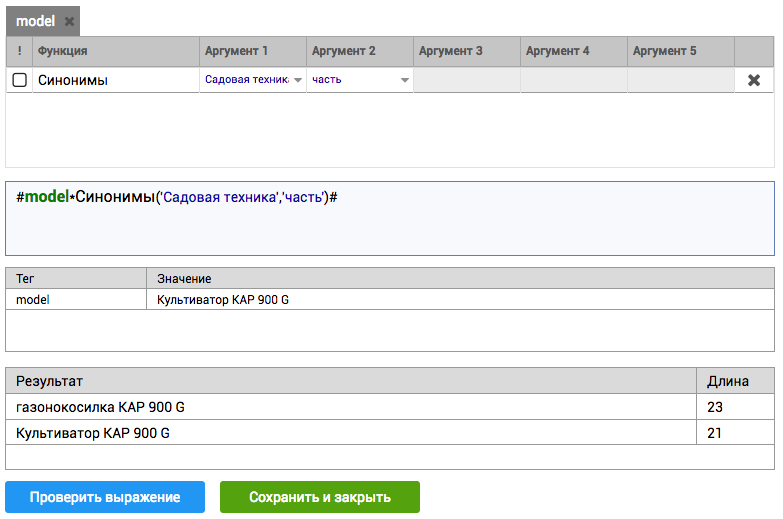Open the Аргумент 1 dropdown arrow
The image size is (783, 519).
click(x=298, y=80)
